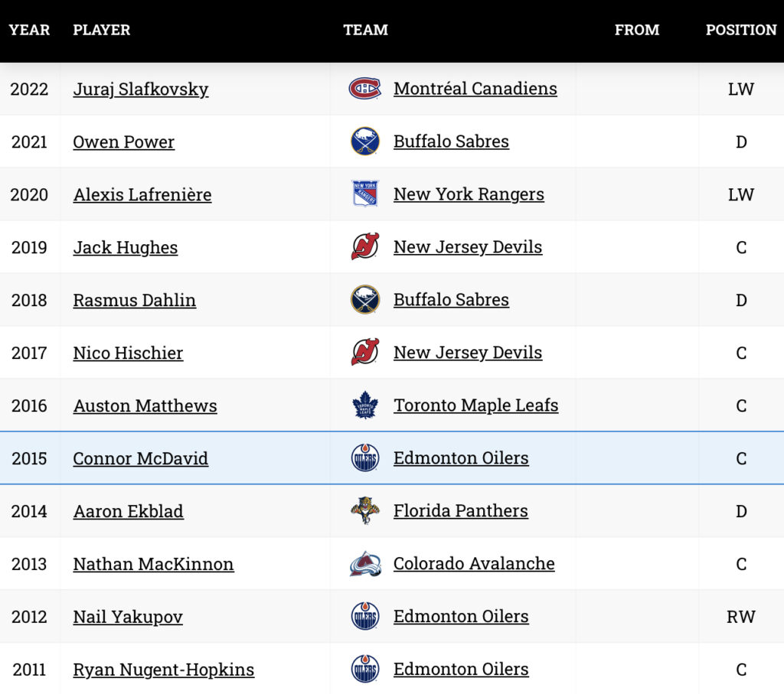The height and width of the screenshot is (694, 784).
Task: Click Buffalo Sabres logo in 2021 row
Action: coord(364,142)
